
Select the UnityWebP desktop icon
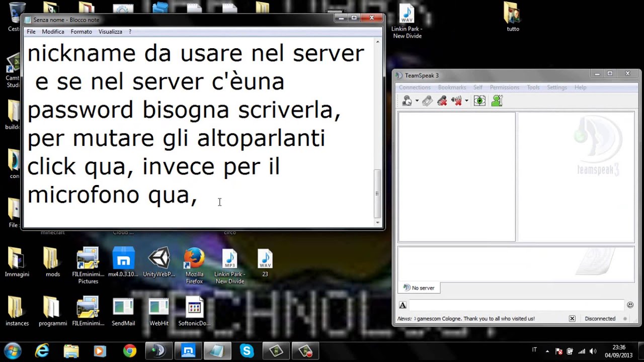click(x=159, y=262)
